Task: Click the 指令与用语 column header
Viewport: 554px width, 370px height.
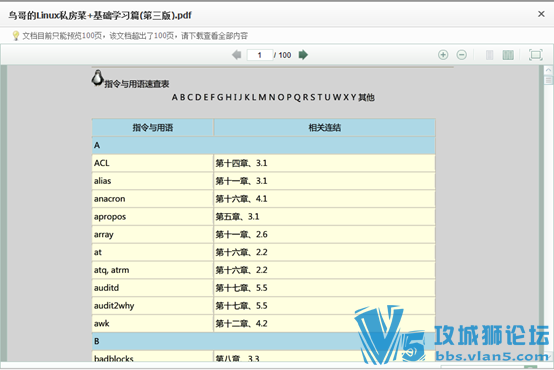Action: tap(153, 128)
